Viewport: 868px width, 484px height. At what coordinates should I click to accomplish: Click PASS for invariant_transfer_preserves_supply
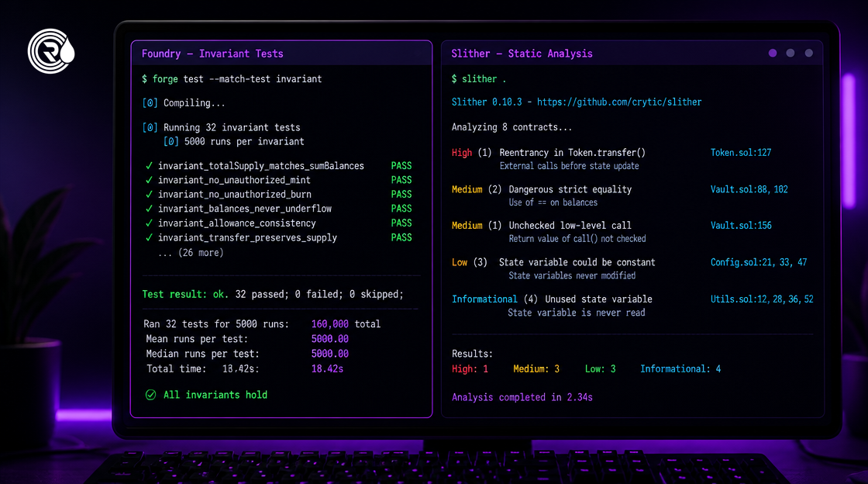[401, 237]
